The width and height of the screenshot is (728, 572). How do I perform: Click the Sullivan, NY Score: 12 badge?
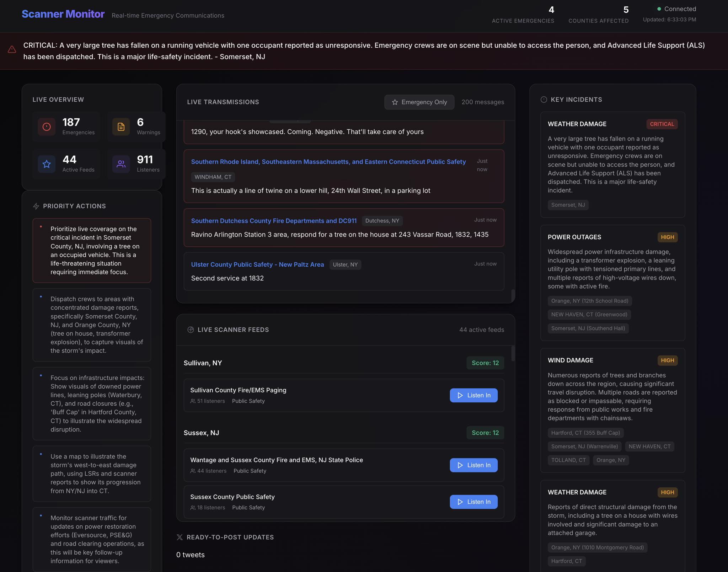coord(485,363)
